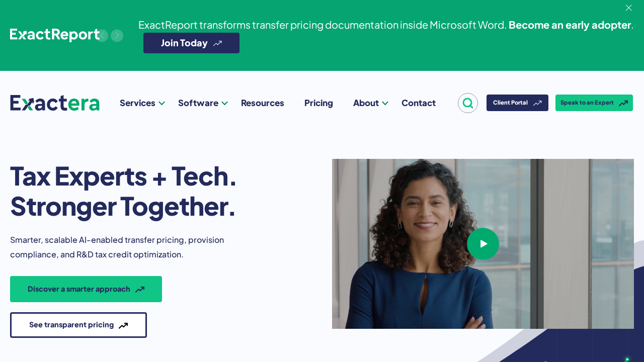Expand the Software chevron

click(x=225, y=103)
